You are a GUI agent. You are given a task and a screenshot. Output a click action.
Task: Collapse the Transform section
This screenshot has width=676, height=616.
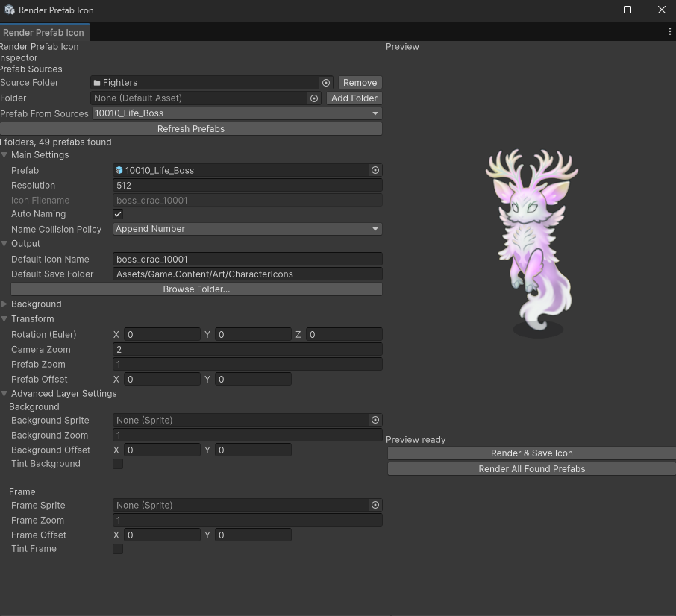coord(4,318)
